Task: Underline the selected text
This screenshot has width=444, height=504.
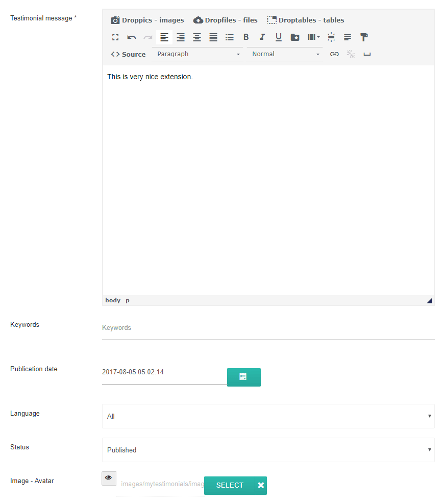Action: point(279,37)
